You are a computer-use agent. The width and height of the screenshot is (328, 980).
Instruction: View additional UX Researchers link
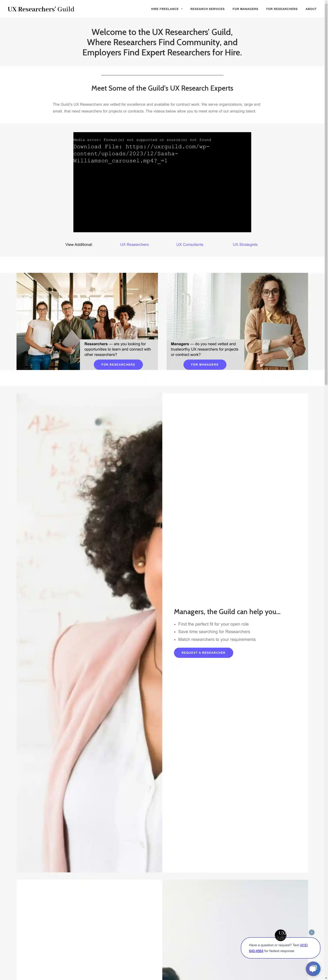[134, 245]
